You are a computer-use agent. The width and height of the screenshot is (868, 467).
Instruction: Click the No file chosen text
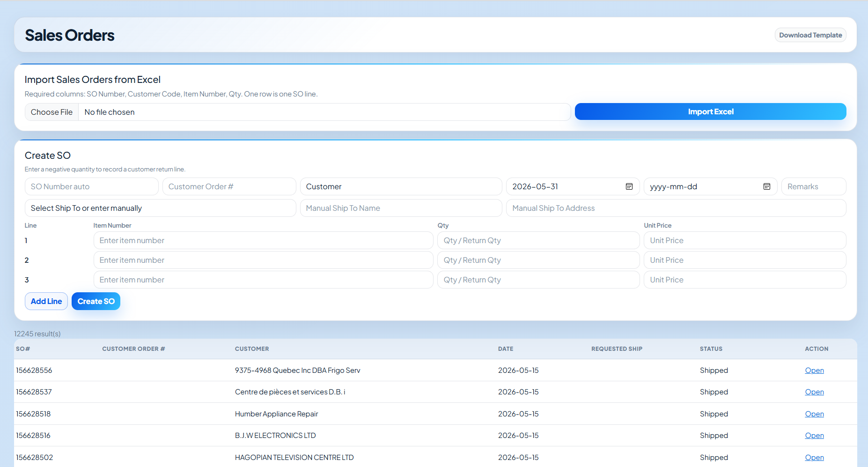(110, 112)
